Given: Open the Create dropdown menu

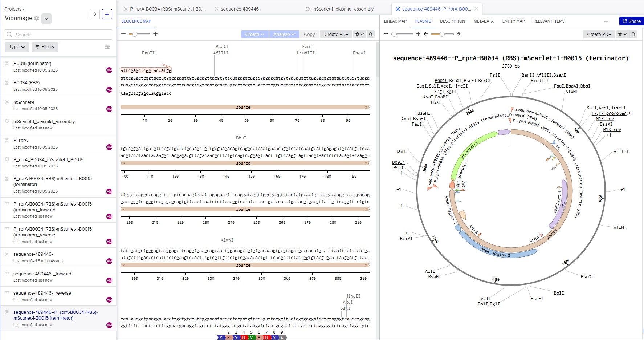Looking at the screenshot, I should pos(254,34).
